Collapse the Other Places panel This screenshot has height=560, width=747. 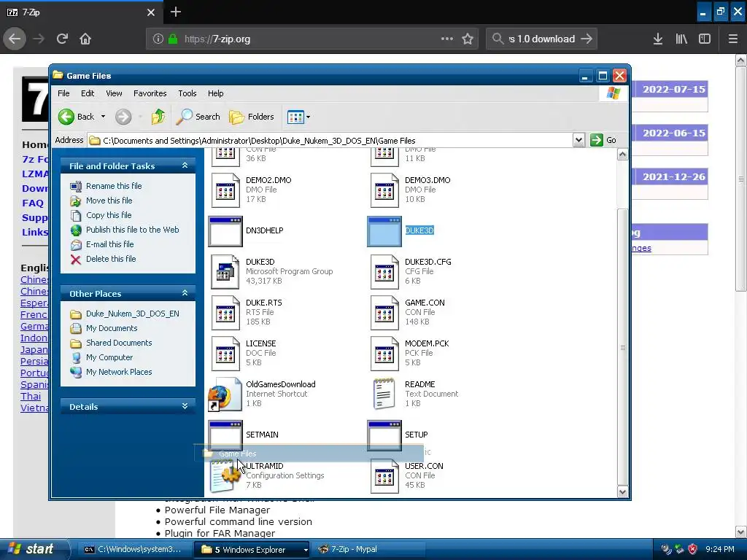[x=185, y=293]
